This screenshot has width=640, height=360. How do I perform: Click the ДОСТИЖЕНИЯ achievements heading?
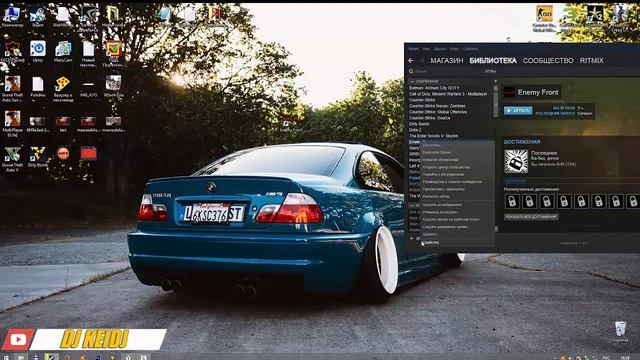point(522,142)
